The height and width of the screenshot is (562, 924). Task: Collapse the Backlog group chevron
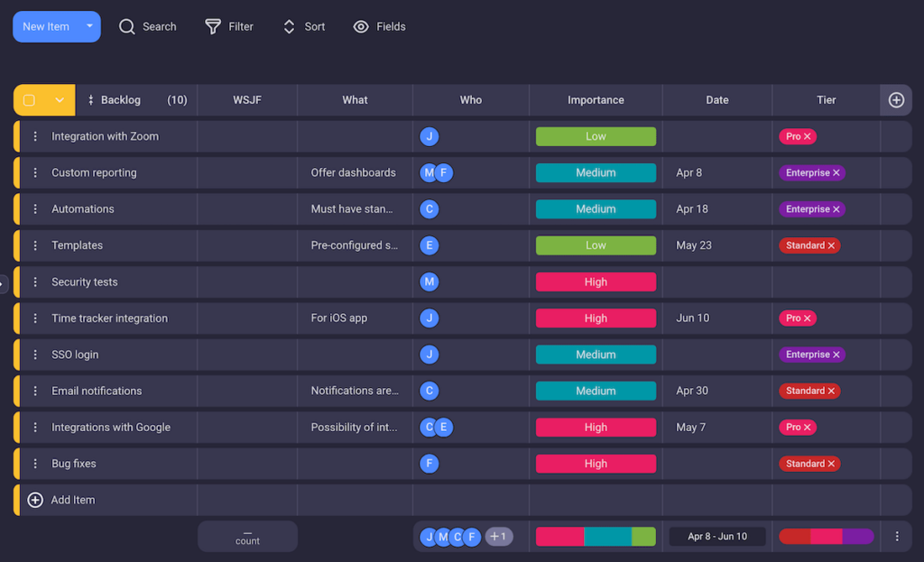tap(60, 100)
